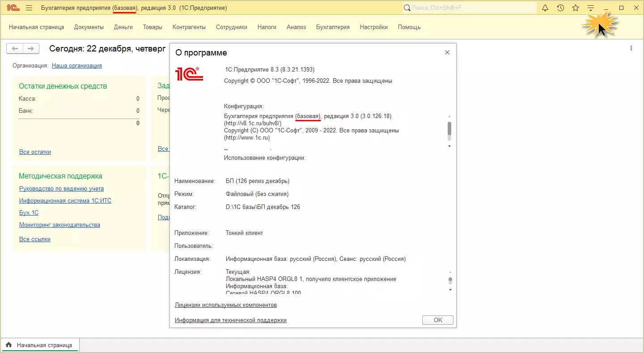Viewport: 644px width, 353px height.
Task: Click the БП (126 релиз декабрь) name value
Action: (x=258, y=181)
